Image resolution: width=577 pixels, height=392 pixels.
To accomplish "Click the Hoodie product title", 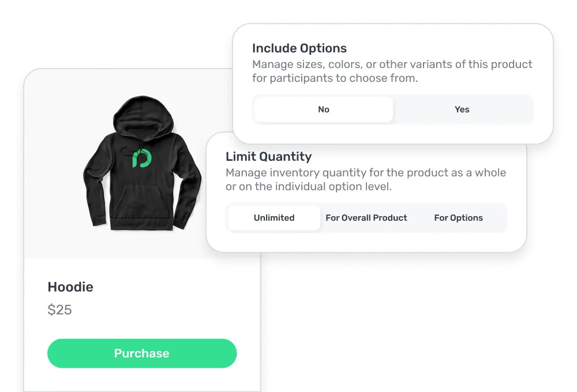I will pyautogui.click(x=70, y=287).
